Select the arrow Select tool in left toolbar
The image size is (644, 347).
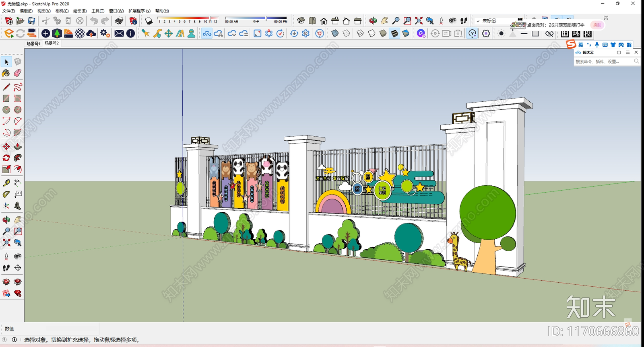coord(6,62)
